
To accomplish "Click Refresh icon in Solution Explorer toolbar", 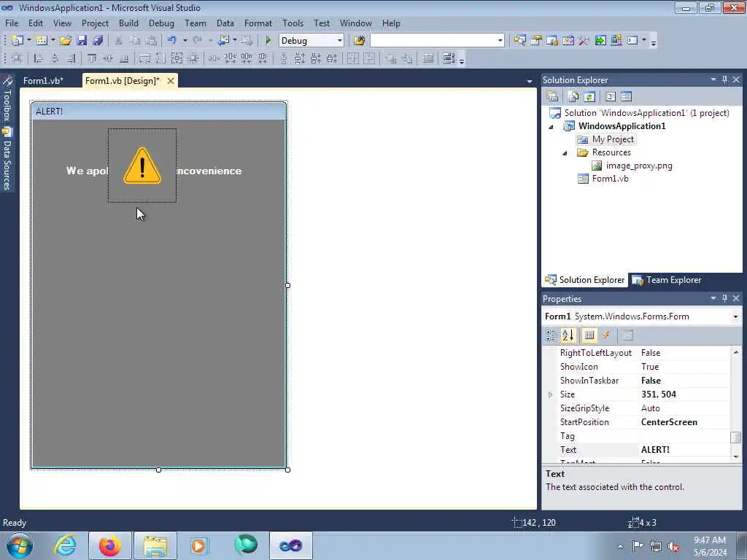I will [x=589, y=97].
